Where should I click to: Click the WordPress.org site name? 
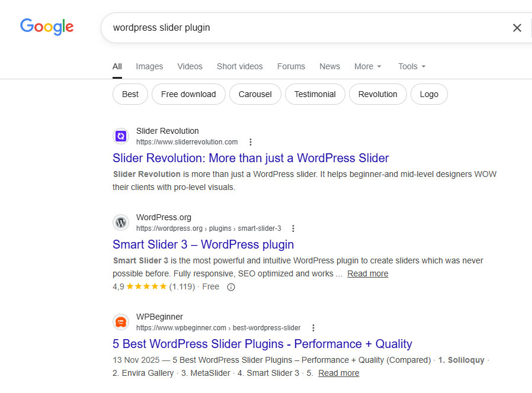point(164,217)
